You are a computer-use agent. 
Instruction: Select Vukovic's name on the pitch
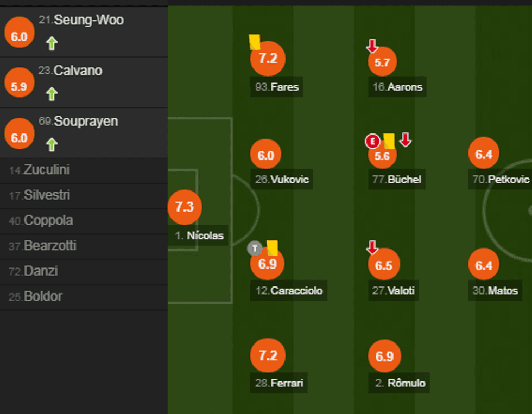pos(283,179)
